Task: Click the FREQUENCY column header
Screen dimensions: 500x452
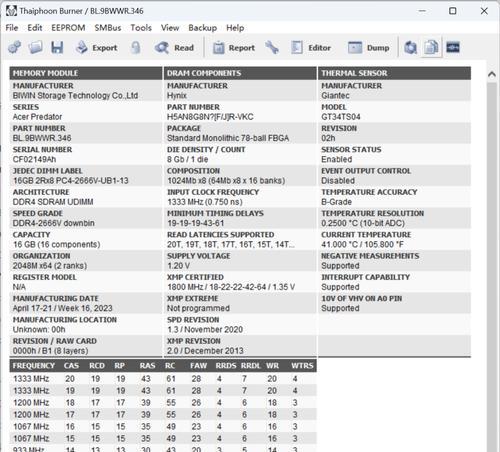Action: (x=34, y=366)
